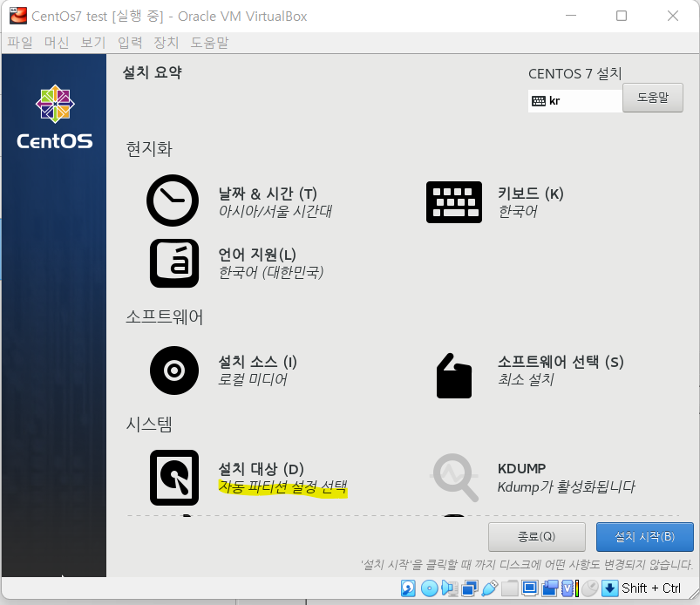Click the 아시아/서울 시간대 text
Screen dimensions: 700x605
pyautogui.click(x=275, y=211)
